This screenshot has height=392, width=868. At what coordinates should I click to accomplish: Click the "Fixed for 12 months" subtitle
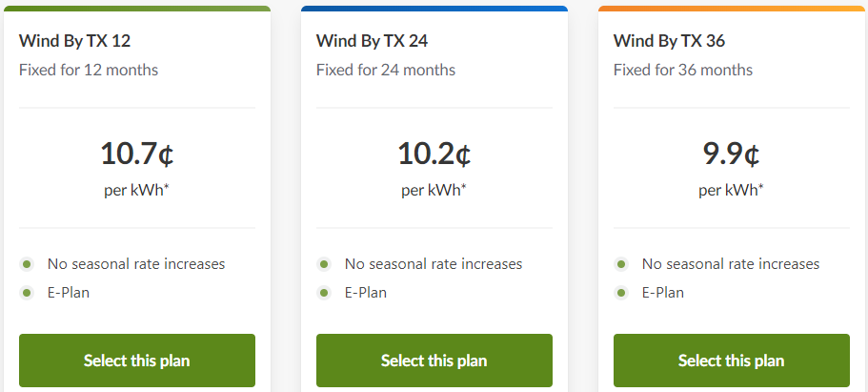(89, 70)
